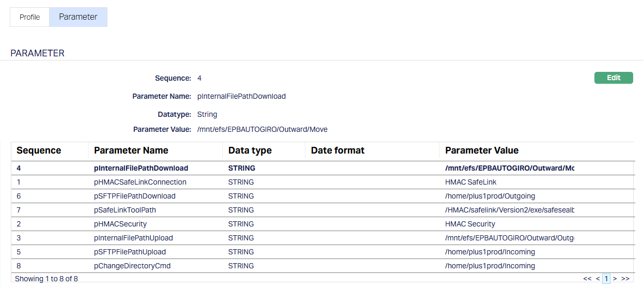The width and height of the screenshot is (644, 289).
Task: Pick the pHMACSecurity parameter row
Action: [120, 224]
